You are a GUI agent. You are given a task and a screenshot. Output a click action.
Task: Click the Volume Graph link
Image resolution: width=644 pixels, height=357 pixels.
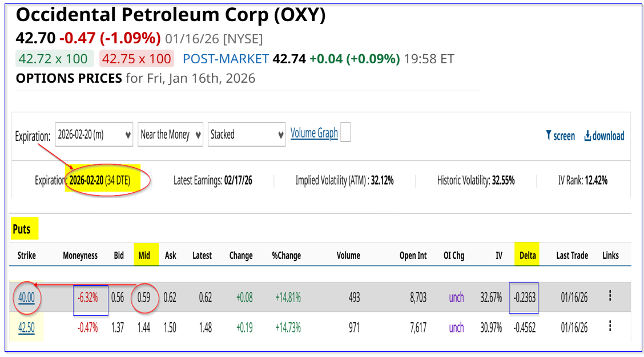[314, 133]
